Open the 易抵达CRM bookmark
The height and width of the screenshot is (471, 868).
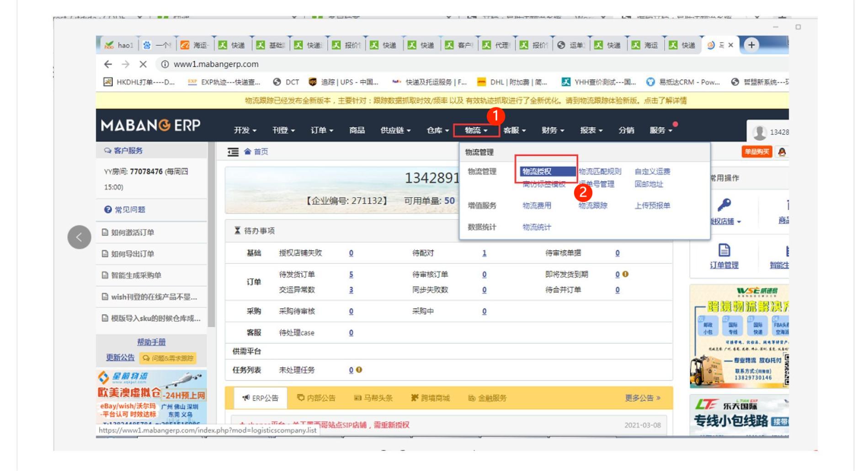tap(683, 82)
